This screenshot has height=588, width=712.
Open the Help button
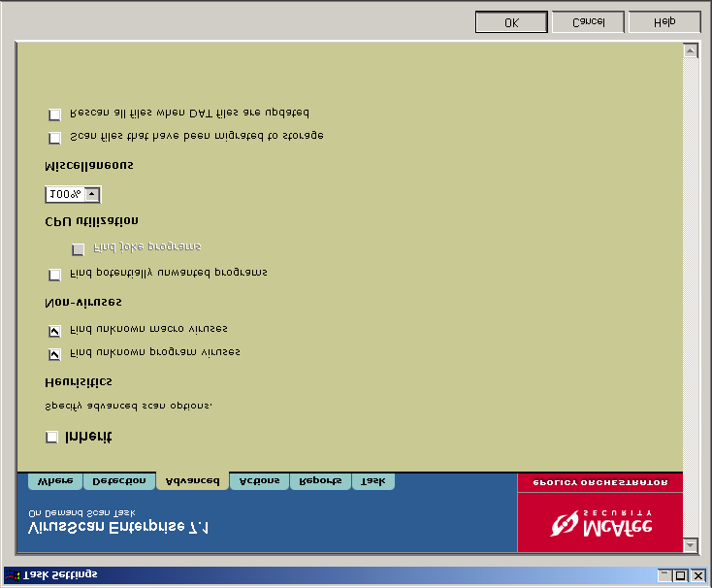664,21
